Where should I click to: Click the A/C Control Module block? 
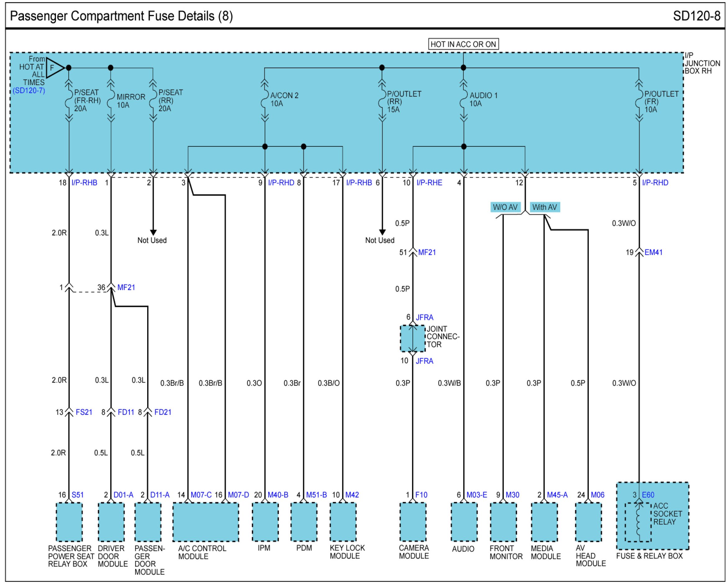[206, 522]
